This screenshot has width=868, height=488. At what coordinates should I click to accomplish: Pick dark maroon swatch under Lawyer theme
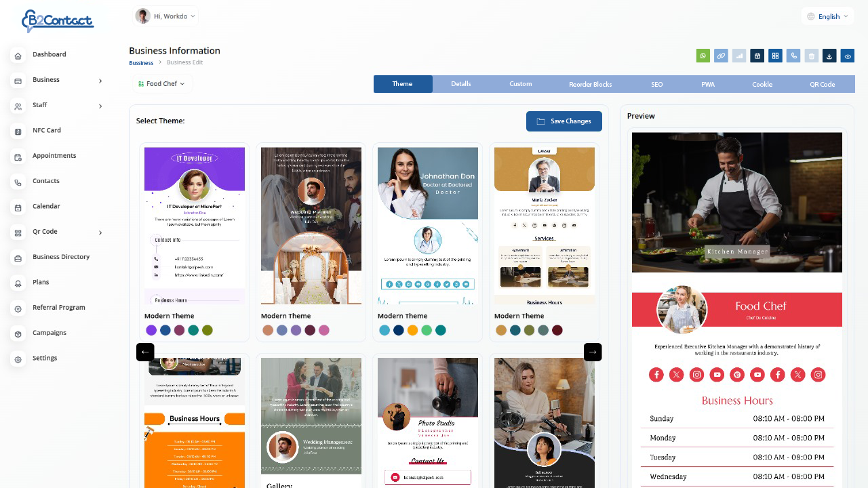[557, 330]
